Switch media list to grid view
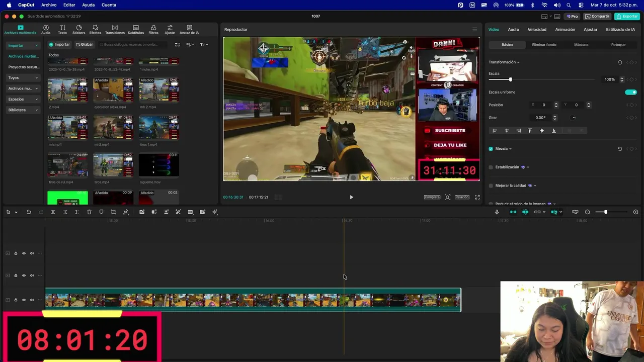This screenshot has width=644, height=362. tap(177, 45)
